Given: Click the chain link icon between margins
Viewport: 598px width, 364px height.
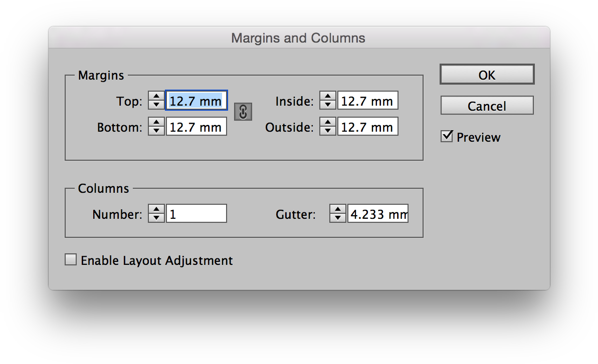Looking at the screenshot, I should tap(243, 112).
